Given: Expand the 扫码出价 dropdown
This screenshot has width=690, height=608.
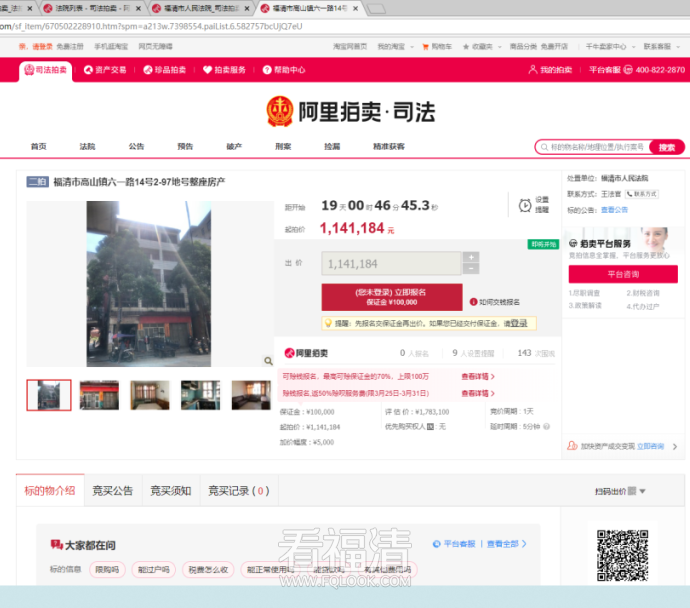Looking at the screenshot, I should [x=620, y=491].
